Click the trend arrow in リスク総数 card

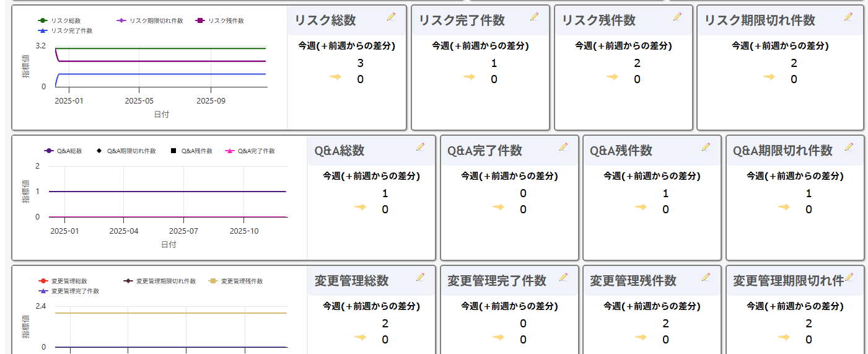coord(335,77)
